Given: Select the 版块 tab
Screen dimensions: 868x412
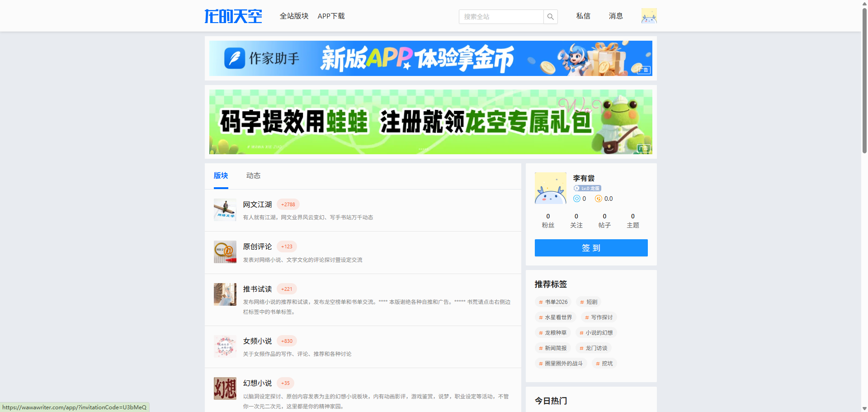Looking at the screenshot, I should coord(221,175).
